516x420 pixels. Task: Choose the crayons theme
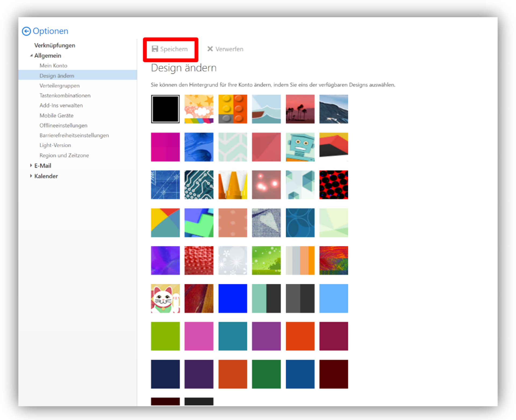click(x=233, y=185)
